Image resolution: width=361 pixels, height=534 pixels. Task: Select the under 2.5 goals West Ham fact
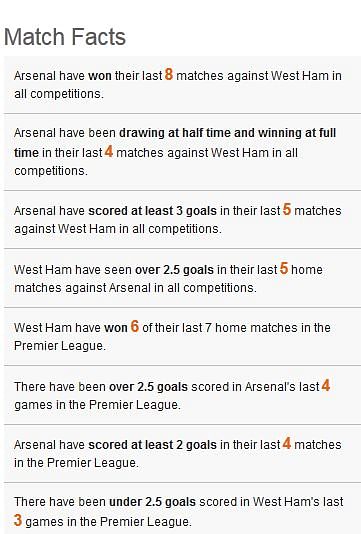183,509
